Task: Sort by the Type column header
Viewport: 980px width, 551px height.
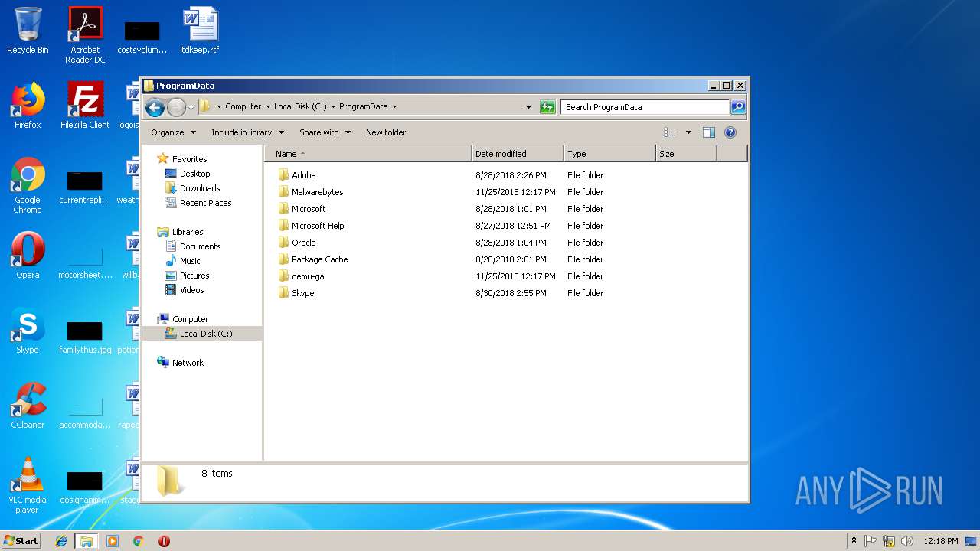Action: pyautogui.click(x=609, y=154)
